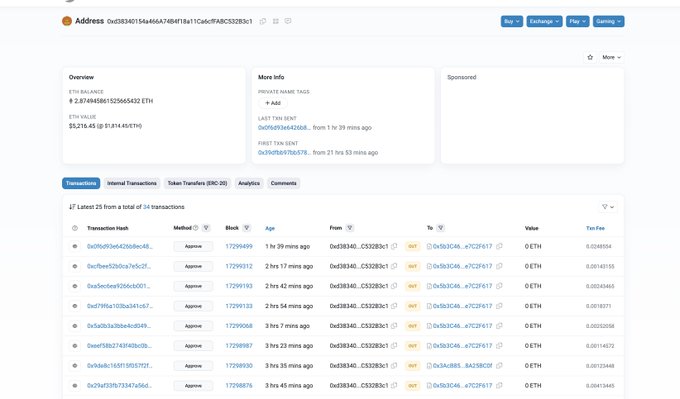Image resolution: width=680 pixels, height=399 pixels.
Task: Toggle Age column to date-time format
Action: [x=270, y=229]
